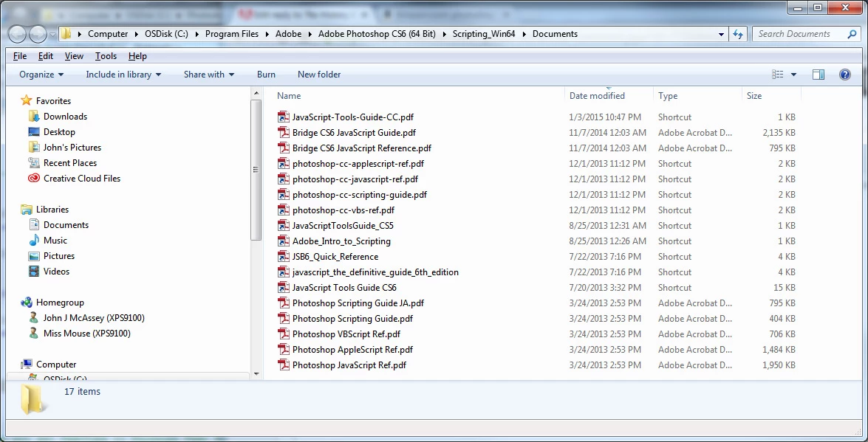Click the John J McAssey user icon
The image size is (868, 442).
tap(34, 317)
